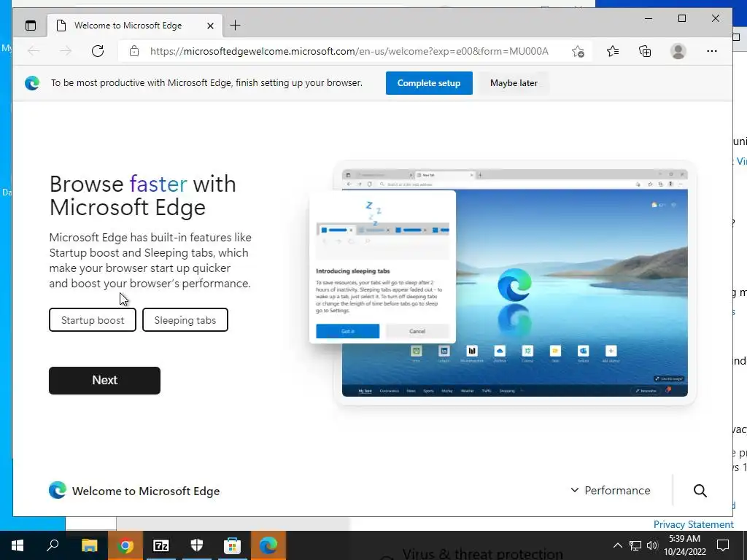Expand the Performance dropdown
The width and height of the screenshot is (747, 560).
611,490
